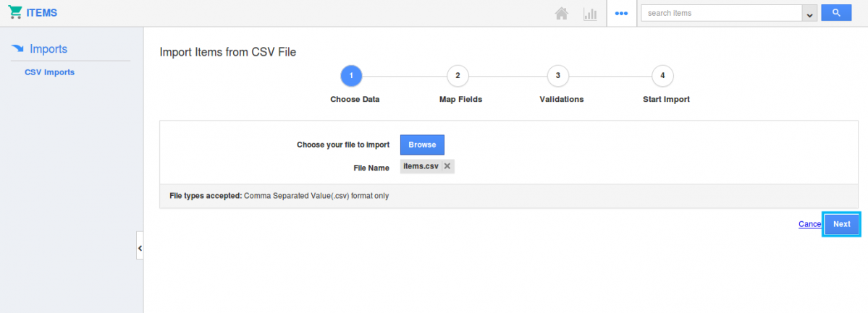Jump to step 2 Map Fields circle
The image size is (868, 313).
pyautogui.click(x=458, y=75)
